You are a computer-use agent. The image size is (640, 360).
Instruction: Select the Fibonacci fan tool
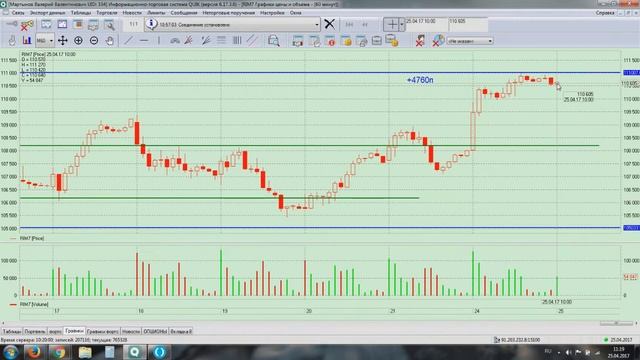click(x=189, y=40)
